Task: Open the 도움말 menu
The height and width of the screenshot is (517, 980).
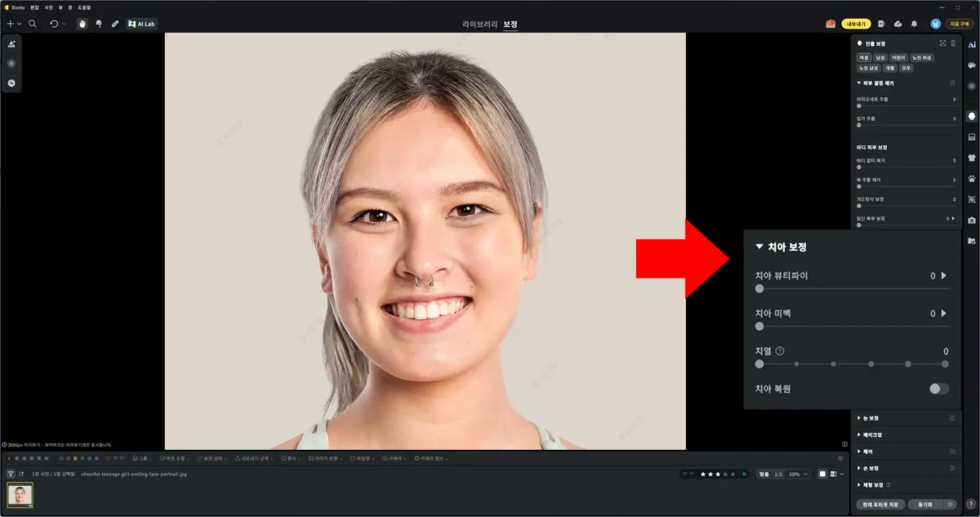Action: click(84, 7)
